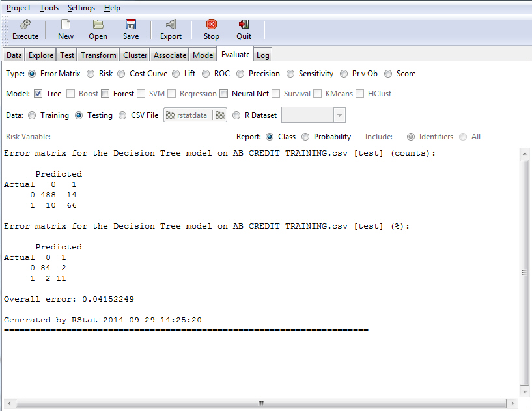The width and height of the screenshot is (532, 411).
Task: Click the rstatdata file chooser button
Action: pos(195,115)
